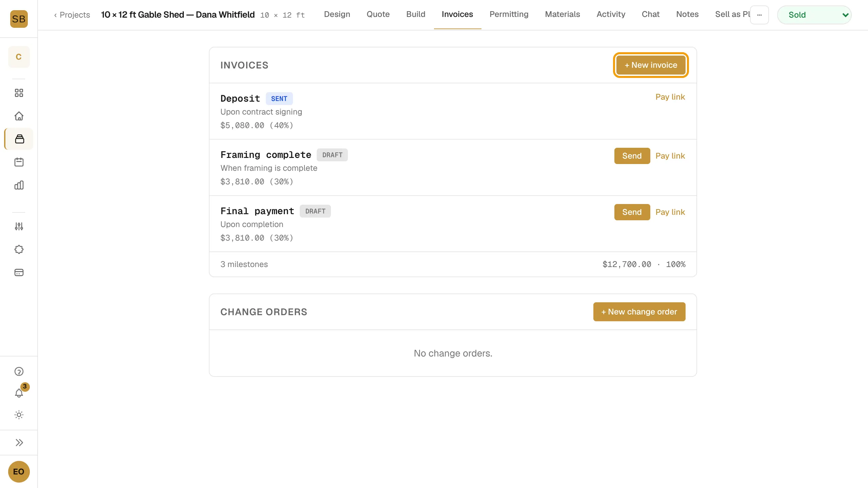Open the bar chart reports icon
The height and width of the screenshot is (488, 868).
(x=19, y=185)
